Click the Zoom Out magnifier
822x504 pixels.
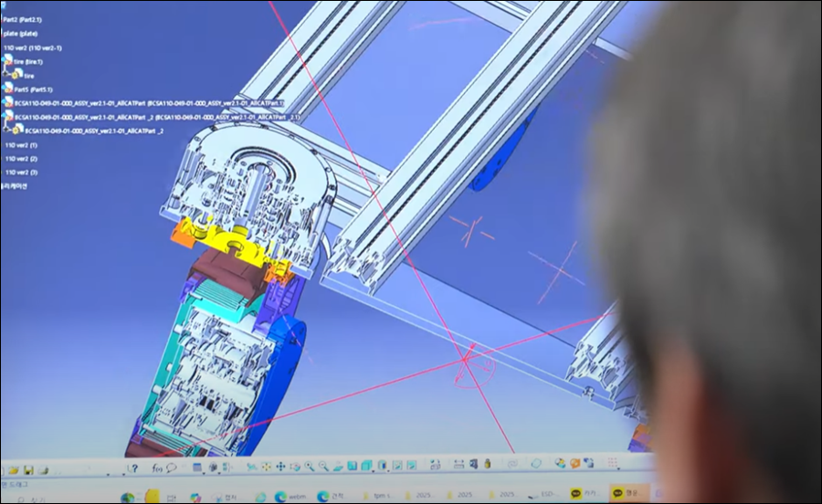click(323, 467)
